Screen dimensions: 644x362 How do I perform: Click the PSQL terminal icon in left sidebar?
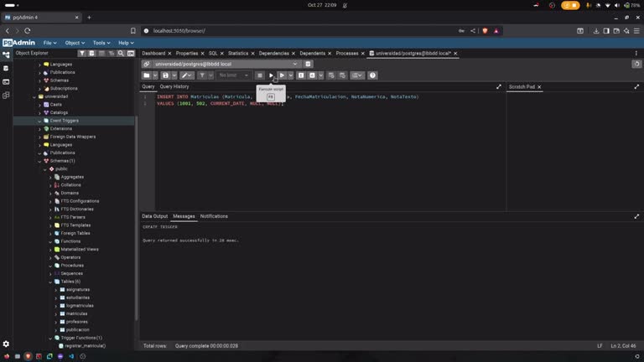point(6,82)
